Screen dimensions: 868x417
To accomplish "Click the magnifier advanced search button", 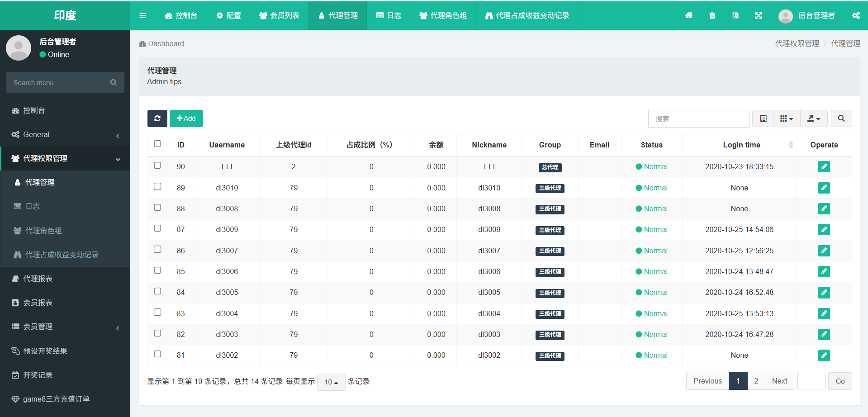I will tap(841, 118).
